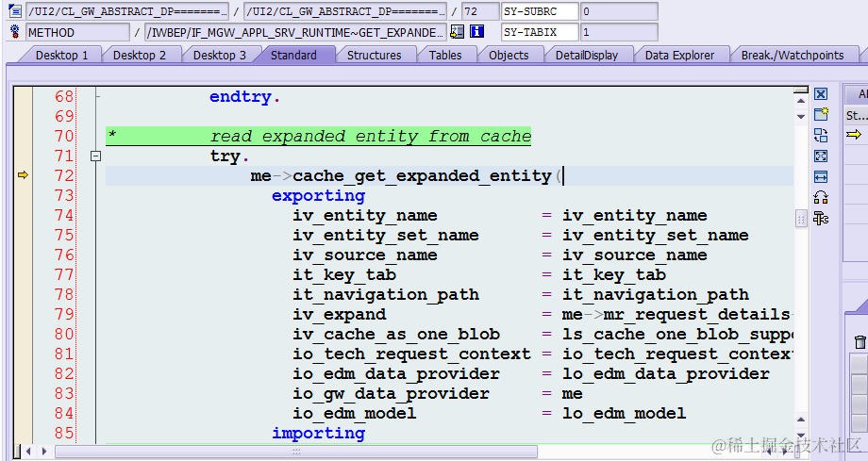Click the 'try.' keyword on line 71
Viewport: 868px width, 461px height.
229,156
